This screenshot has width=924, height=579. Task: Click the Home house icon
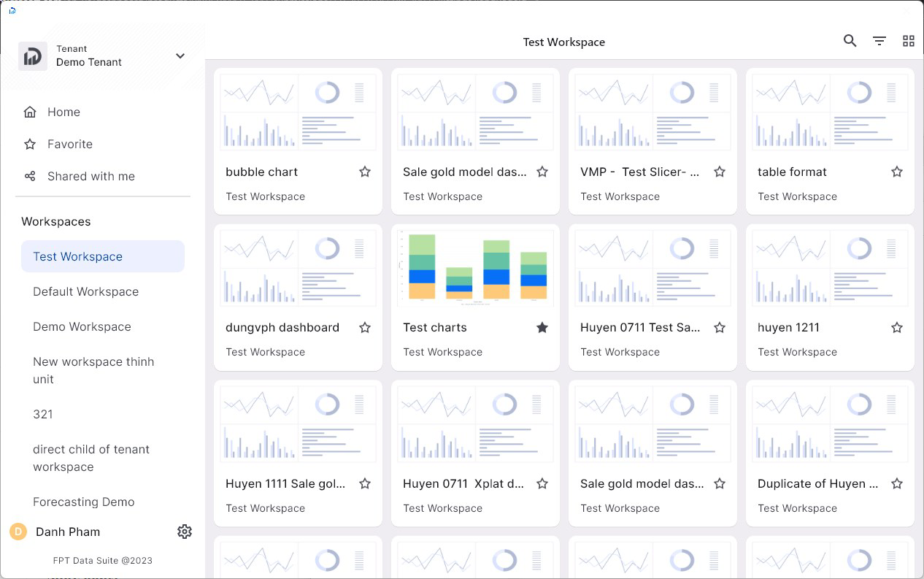tap(30, 112)
